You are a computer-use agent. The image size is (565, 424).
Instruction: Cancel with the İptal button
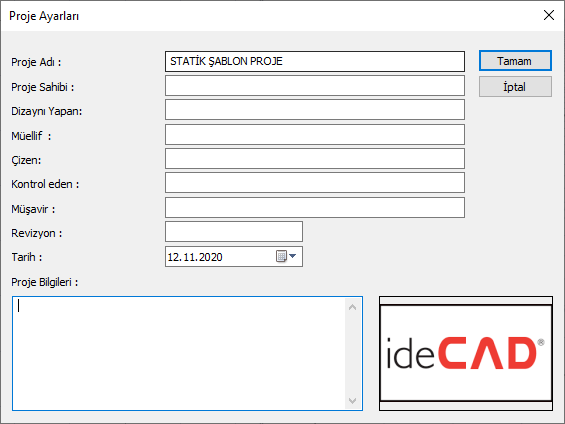[x=515, y=87]
